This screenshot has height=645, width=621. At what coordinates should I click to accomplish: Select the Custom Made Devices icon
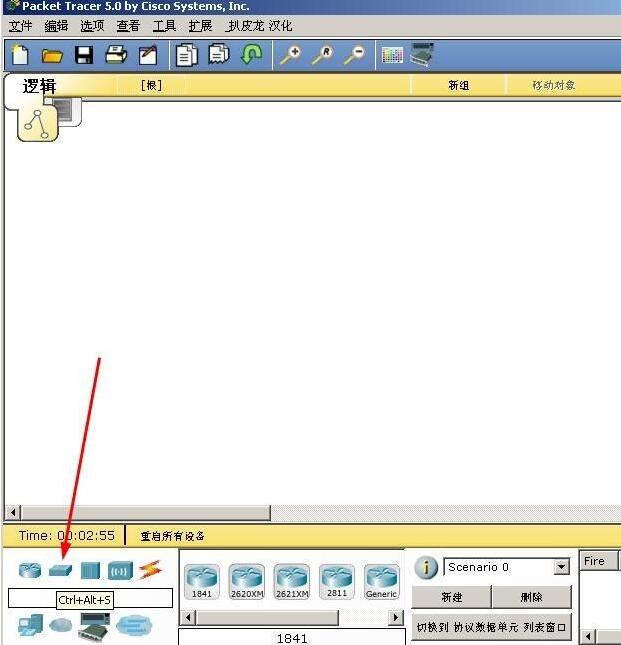(x=94, y=626)
